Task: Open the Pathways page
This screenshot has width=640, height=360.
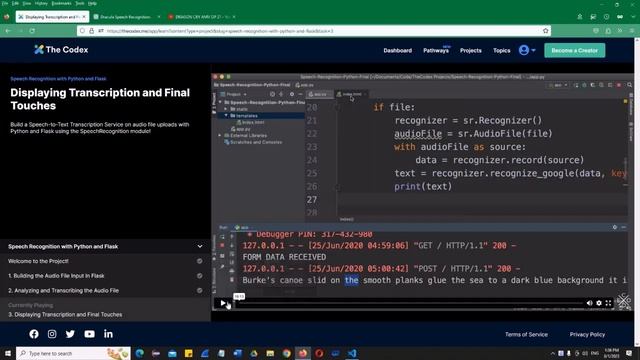Action: (436, 51)
